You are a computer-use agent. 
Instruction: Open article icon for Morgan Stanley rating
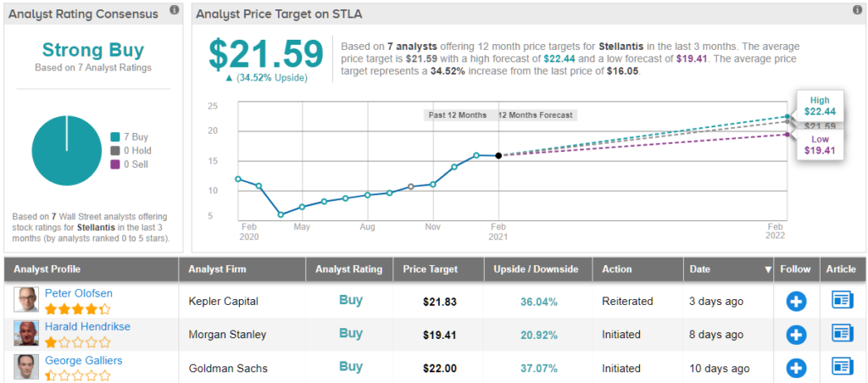(842, 334)
